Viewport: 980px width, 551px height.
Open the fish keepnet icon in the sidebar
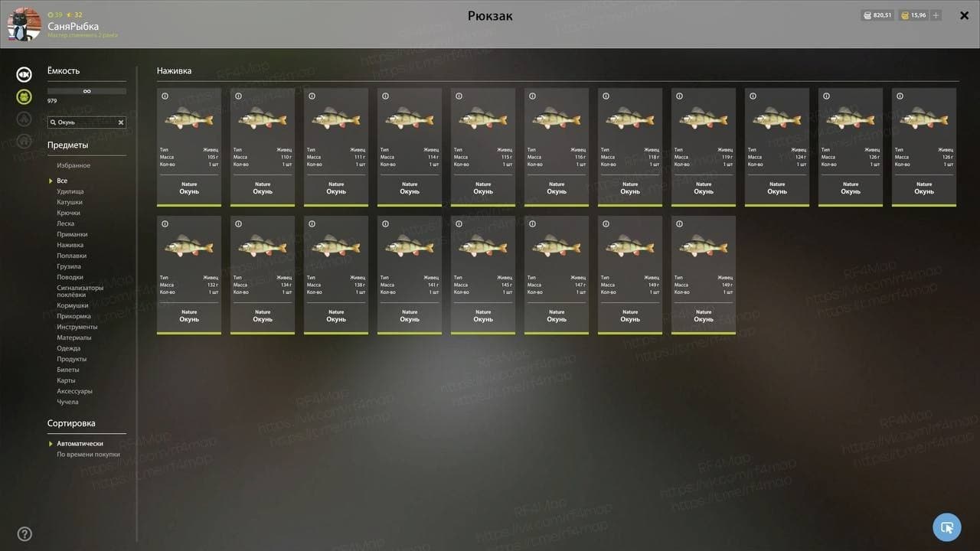tap(24, 74)
